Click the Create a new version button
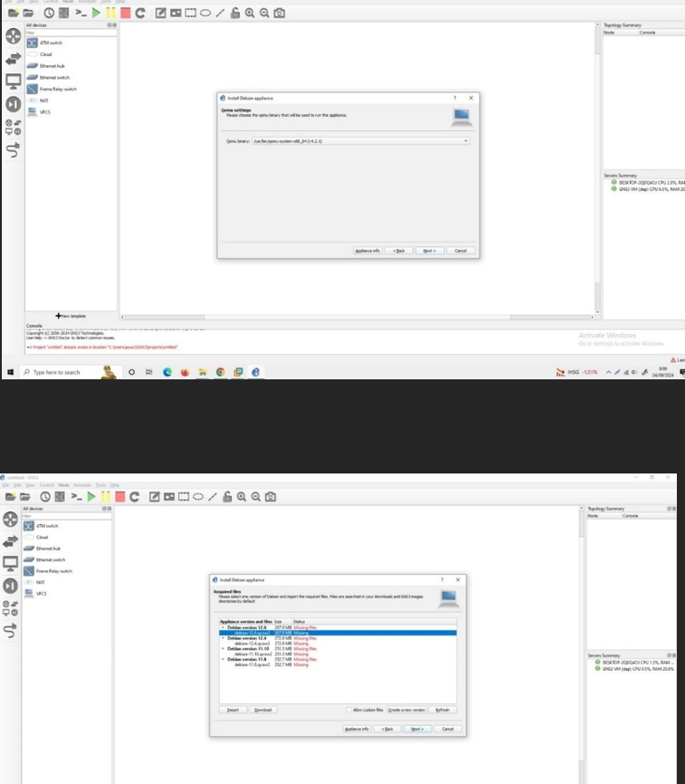Screen dimensions: 685x784 pos(406,710)
